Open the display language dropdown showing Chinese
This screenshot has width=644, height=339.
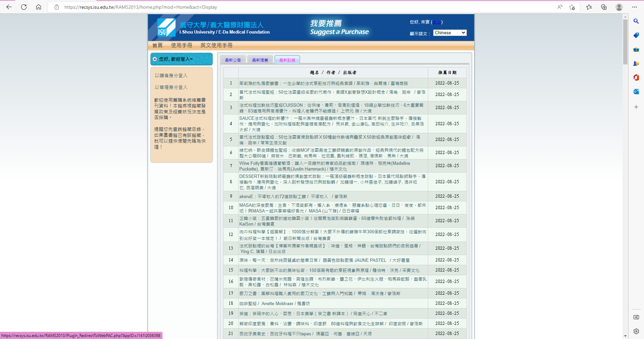pos(450,33)
